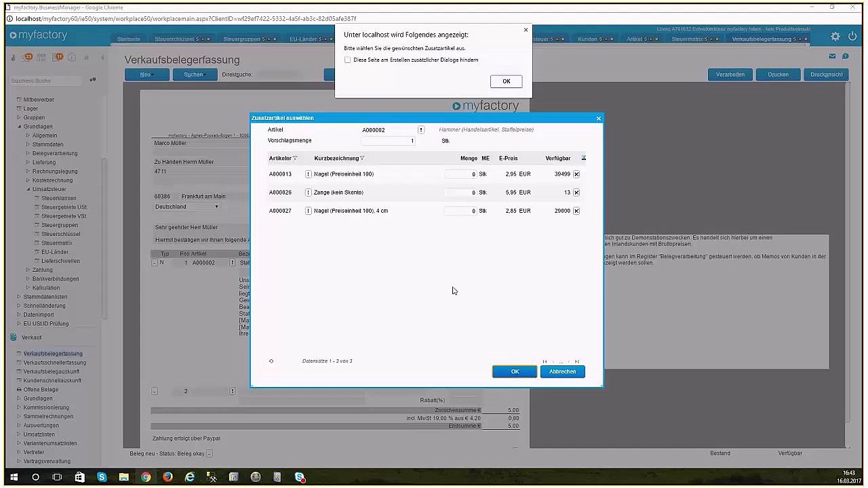Open the settings gear in myfactory header

[x=835, y=37]
